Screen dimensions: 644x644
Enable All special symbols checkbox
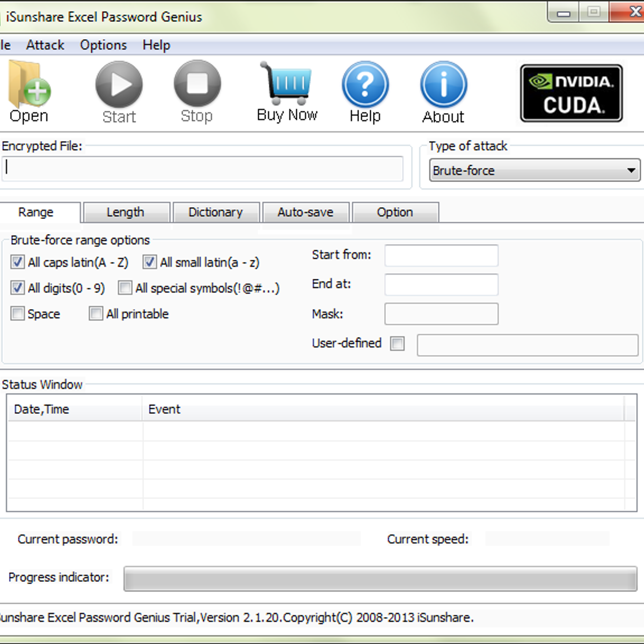click(x=125, y=288)
